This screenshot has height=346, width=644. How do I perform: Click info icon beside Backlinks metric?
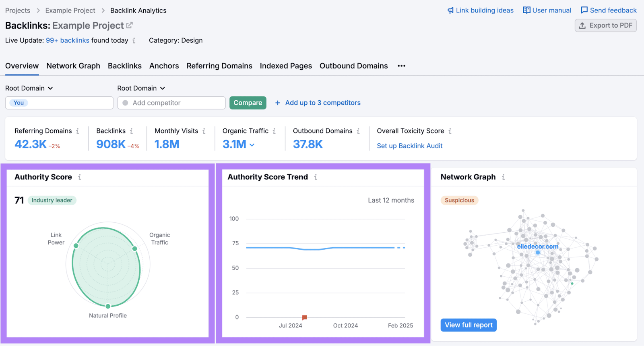click(131, 131)
